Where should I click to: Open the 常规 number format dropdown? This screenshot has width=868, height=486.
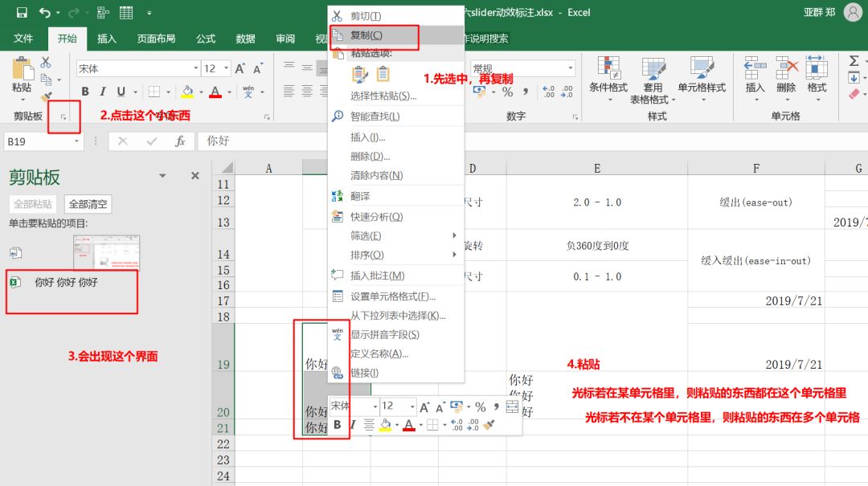[x=570, y=68]
